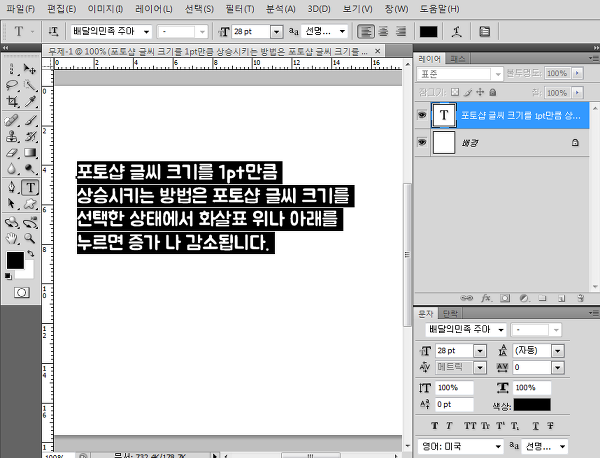Viewport: 600px width, 458px height.
Task: Toggle Strikethrough in Character panel
Action: [x=550, y=426]
